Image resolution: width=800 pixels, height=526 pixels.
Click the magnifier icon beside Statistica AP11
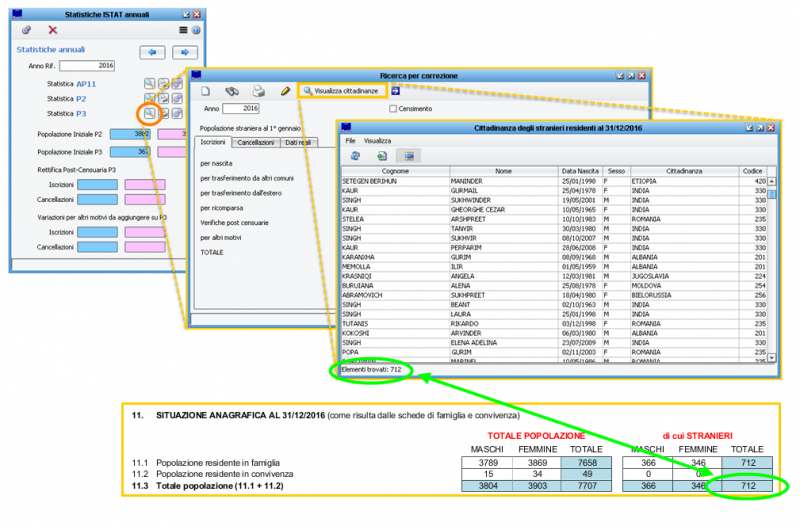[x=149, y=83]
